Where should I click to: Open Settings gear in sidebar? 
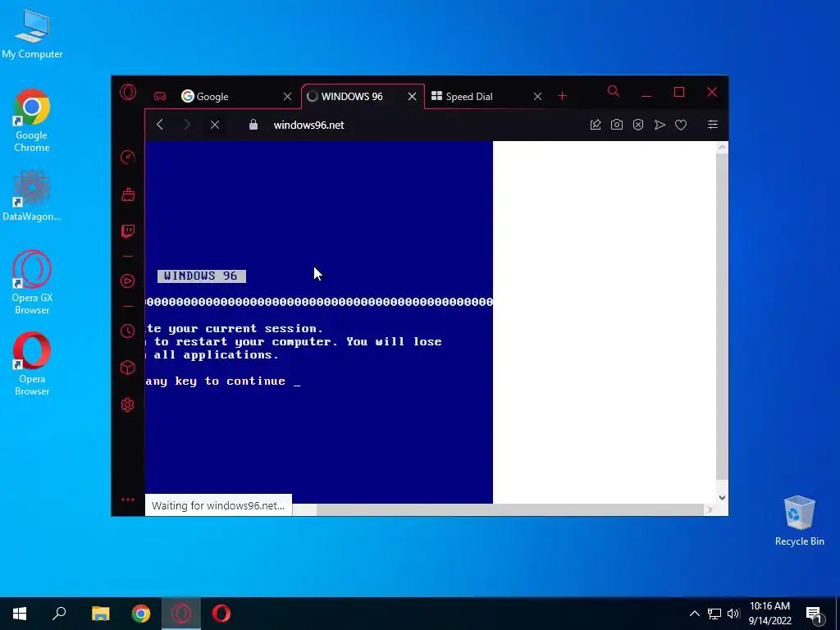coord(127,404)
